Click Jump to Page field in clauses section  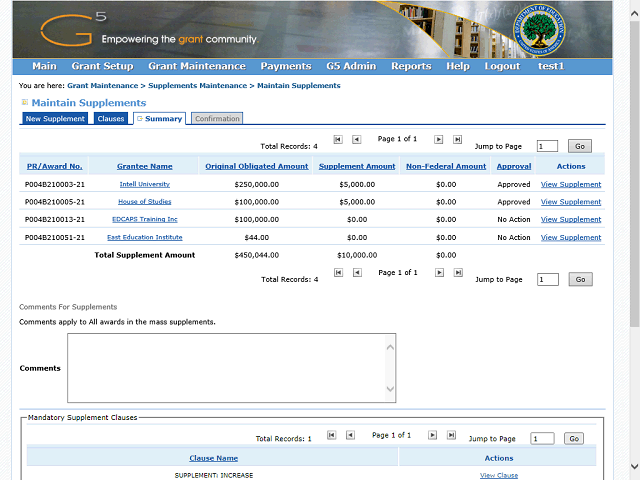[542, 438]
